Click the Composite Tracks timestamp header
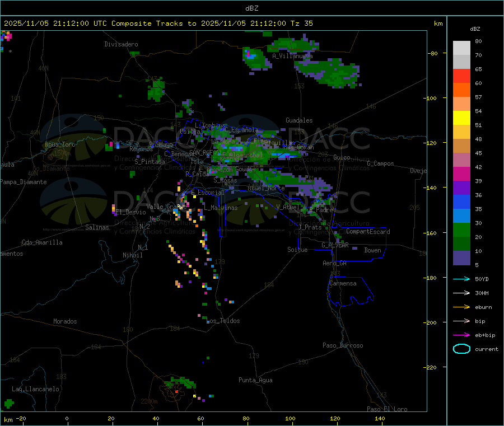Image resolution: width=504 pixels, height=426 pixels. [x=158, y=24]
